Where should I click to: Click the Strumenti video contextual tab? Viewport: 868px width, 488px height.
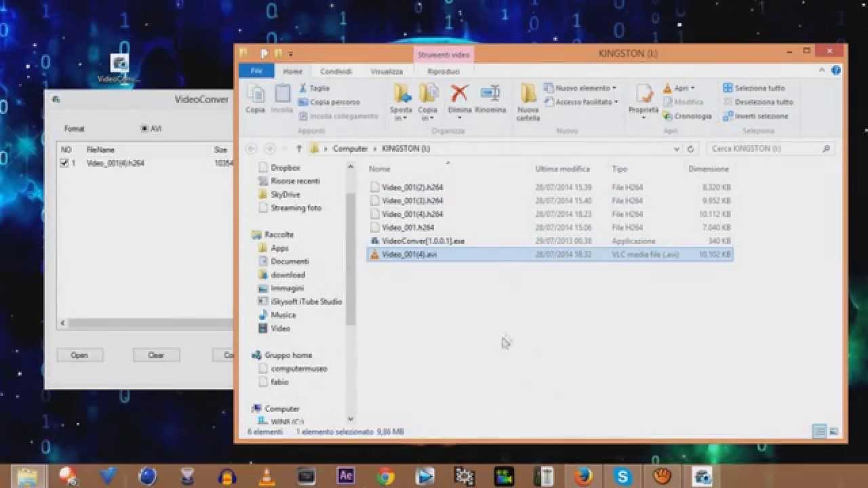pyautogui.click(x=443, y=54)
